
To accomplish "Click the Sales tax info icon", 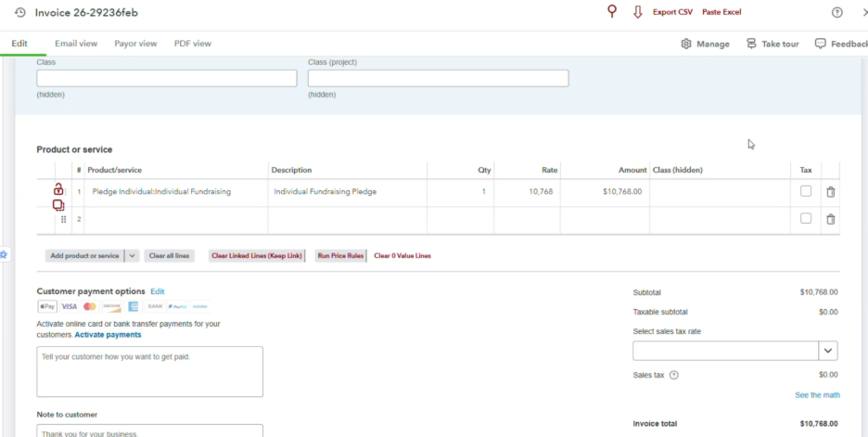I will pyautogui.click(x=674, y=375).
